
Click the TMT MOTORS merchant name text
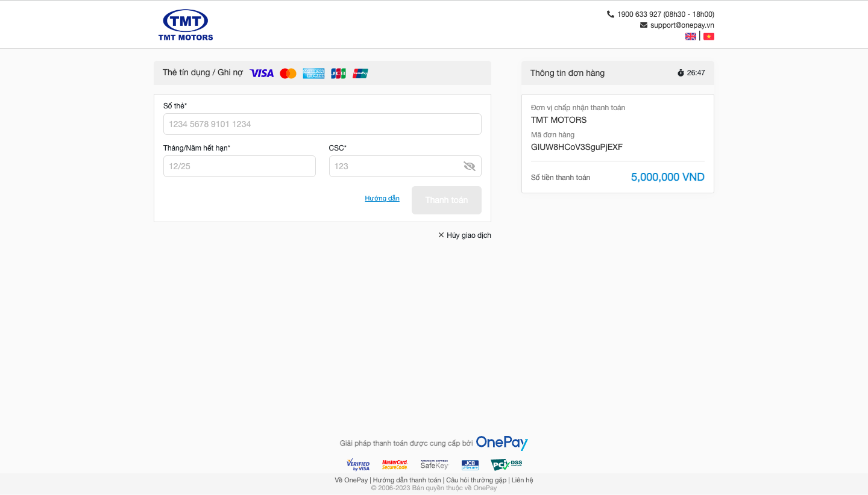coord(559,120)
